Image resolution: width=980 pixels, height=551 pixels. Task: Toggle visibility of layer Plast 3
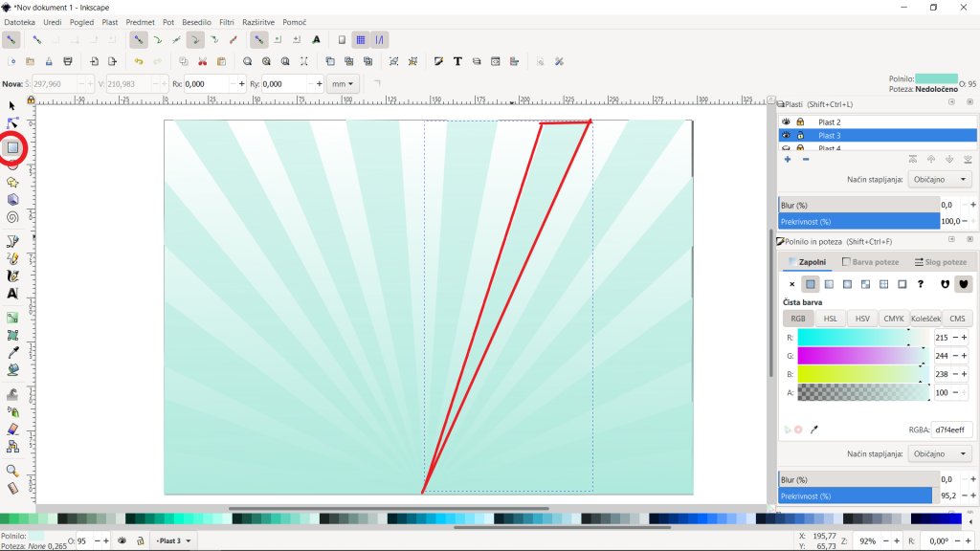click(786, 135)
